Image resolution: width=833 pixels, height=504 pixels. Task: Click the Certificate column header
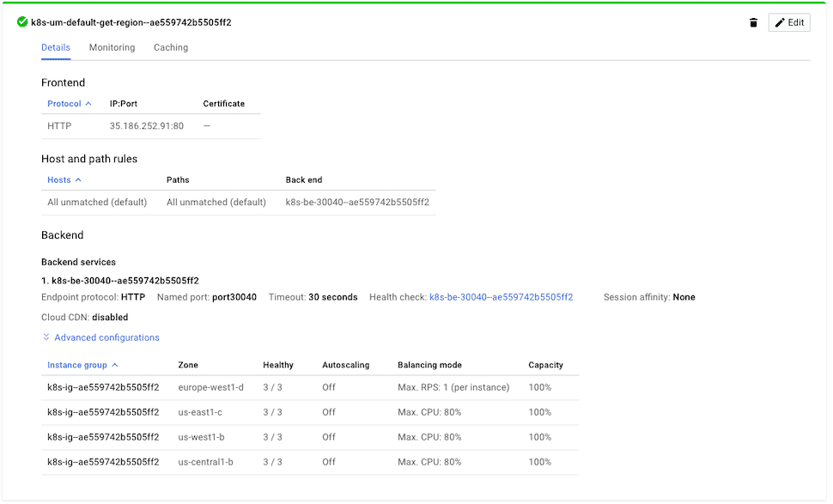223,104
